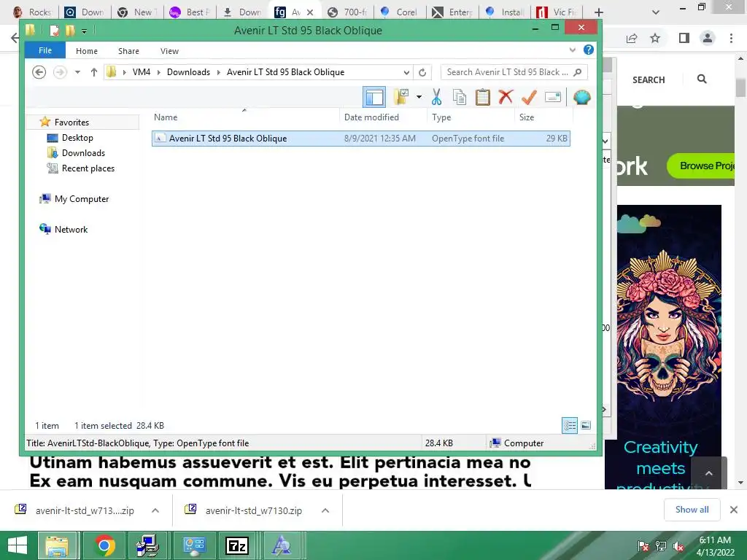This screenshot has width=747, height=560.
Task: Click the scroll-to-top arrow on webpage
Action: coord(709,472)
